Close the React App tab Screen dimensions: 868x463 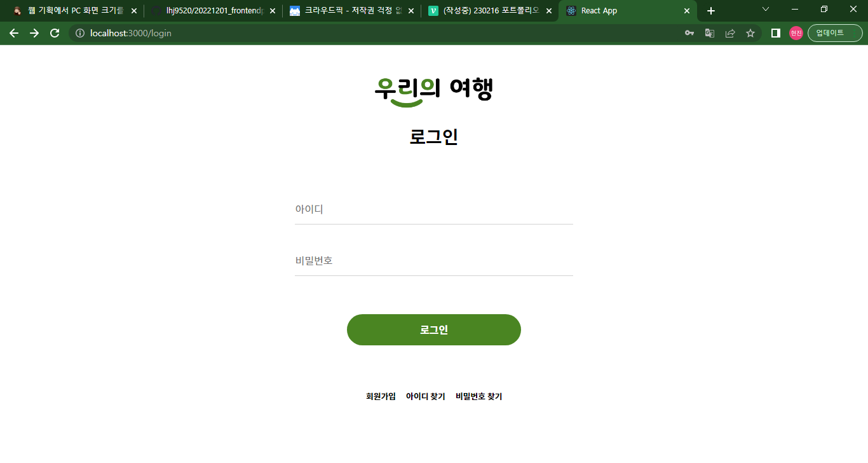687,11
